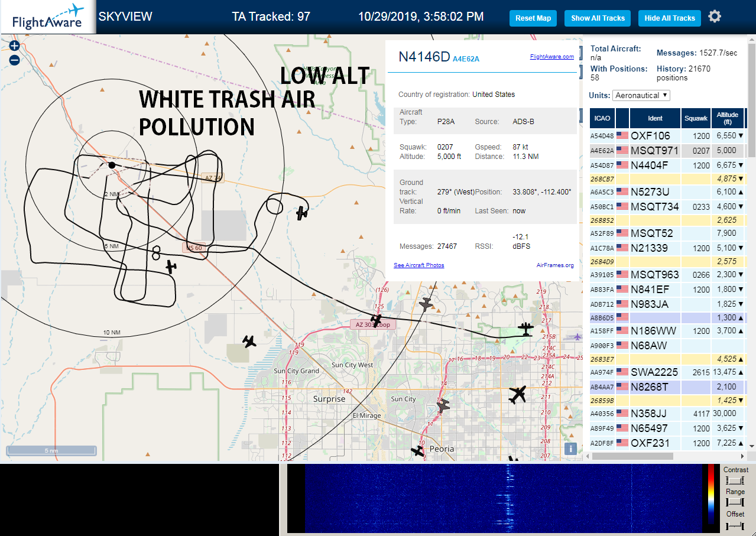
Task: Click the US flag in the MSQT52 row
Action: pos(622,233)
